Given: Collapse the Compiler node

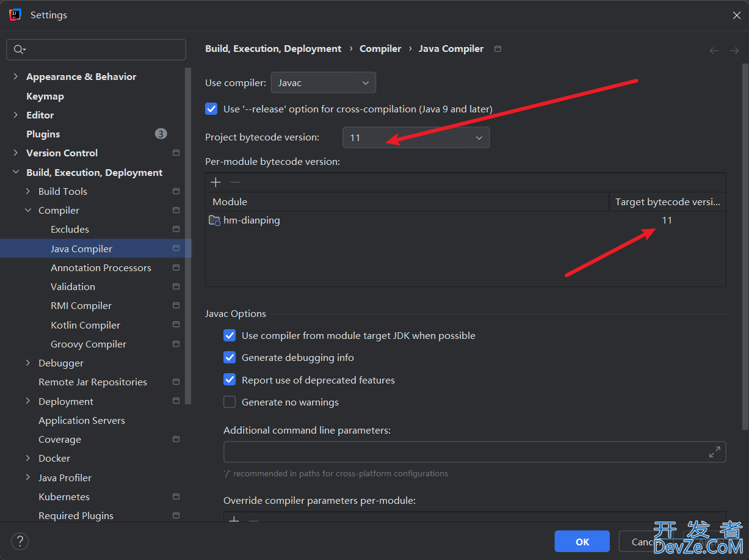Looking at the screenshot, I should (x=27, y=210).
